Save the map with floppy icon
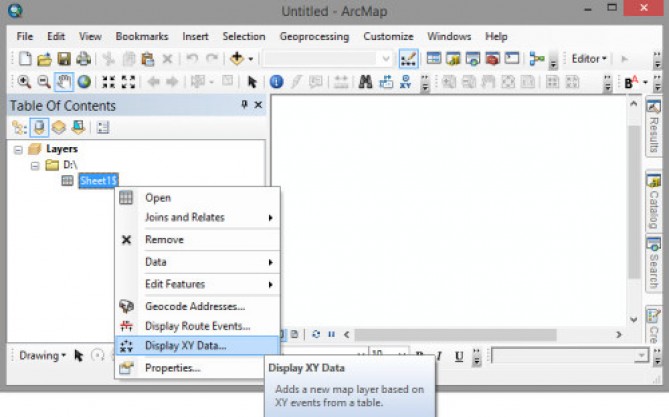 pos(64,59)
